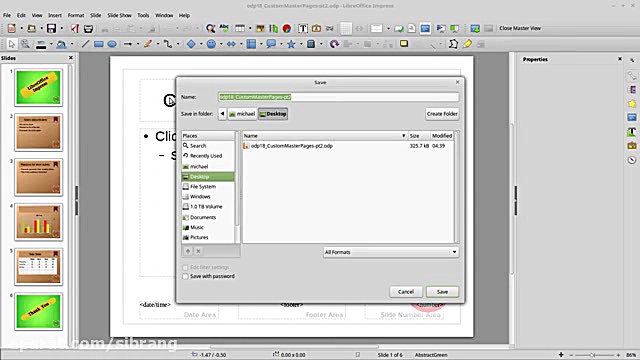The image size is (640, 360).
Task: Click the Rotate tool icon
Action: 334,44
